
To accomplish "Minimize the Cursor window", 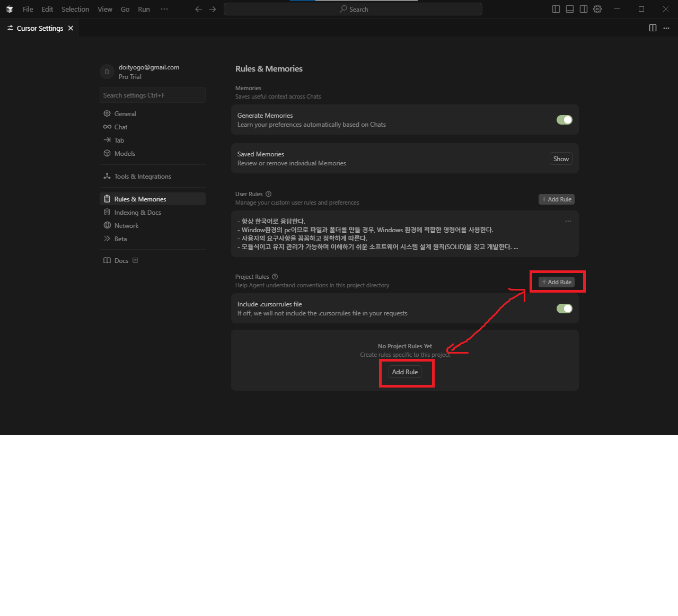I will [x=617, y=9].
